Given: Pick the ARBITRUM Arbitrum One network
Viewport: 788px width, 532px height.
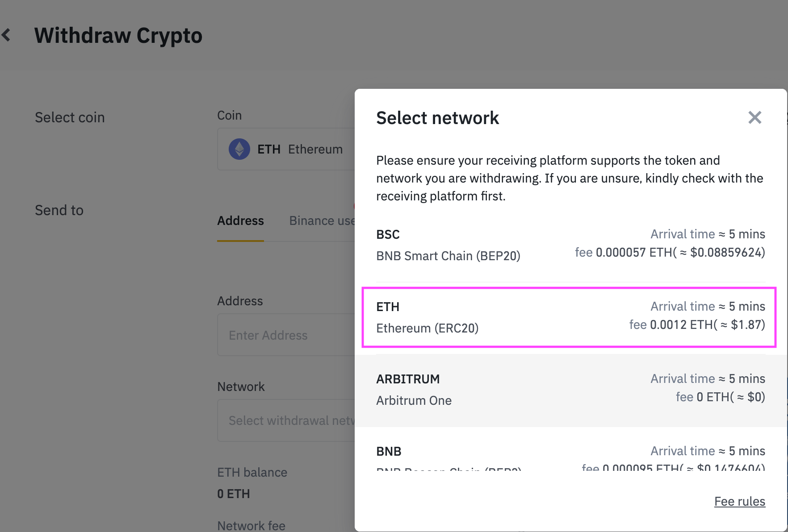Looking at the screenshot, I should (x=570, y=389).
